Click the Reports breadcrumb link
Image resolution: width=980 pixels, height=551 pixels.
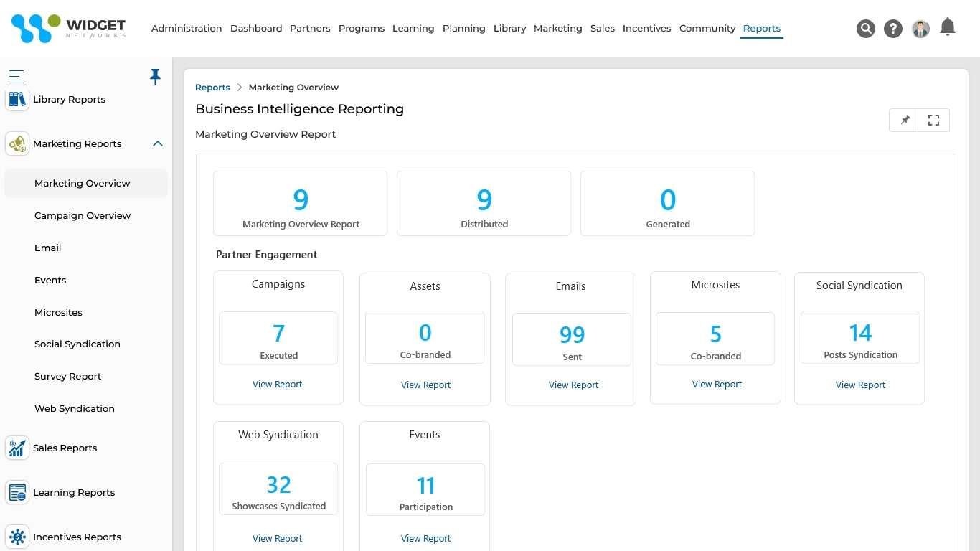(212, 88)
